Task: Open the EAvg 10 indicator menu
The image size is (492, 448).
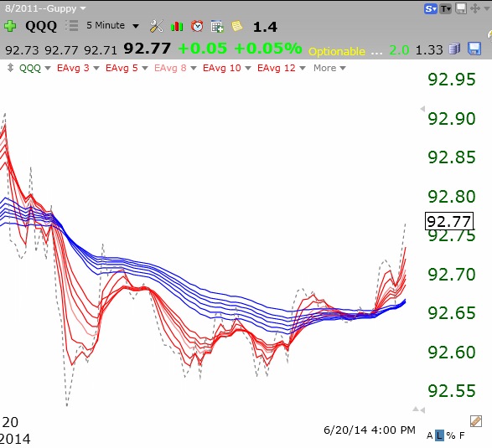Action: coord(226,68)
